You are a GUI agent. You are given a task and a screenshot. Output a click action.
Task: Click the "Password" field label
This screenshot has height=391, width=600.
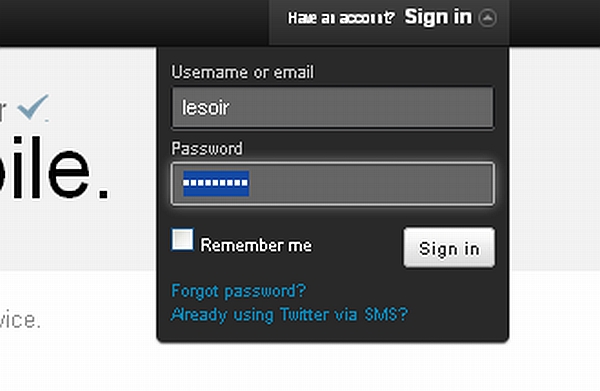click(207, 148)
